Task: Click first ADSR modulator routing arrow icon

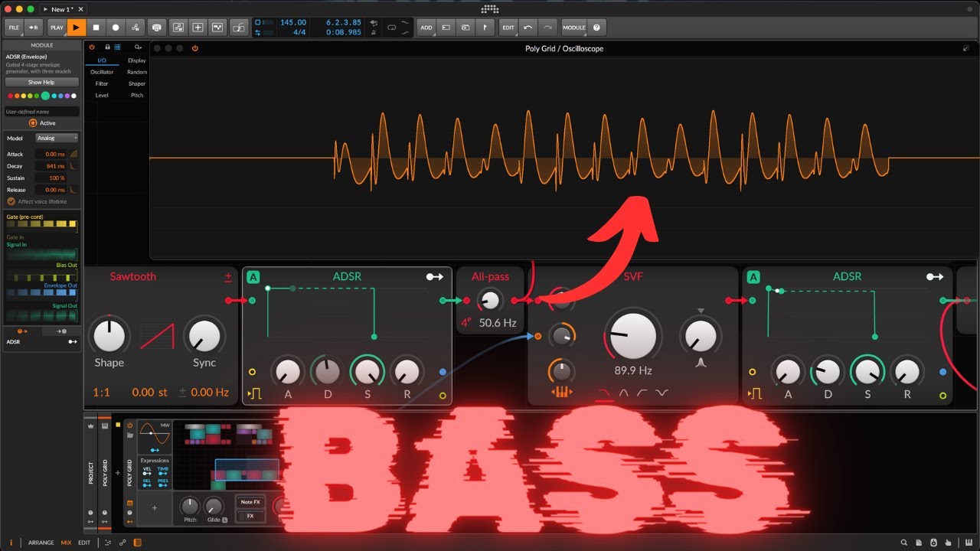Action: point(434,277)
